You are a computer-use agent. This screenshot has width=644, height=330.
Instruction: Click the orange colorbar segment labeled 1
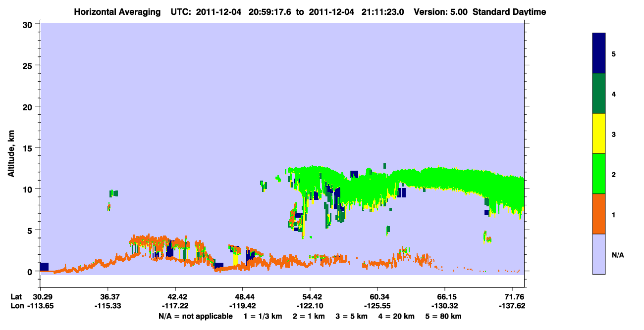coord(599,214)
